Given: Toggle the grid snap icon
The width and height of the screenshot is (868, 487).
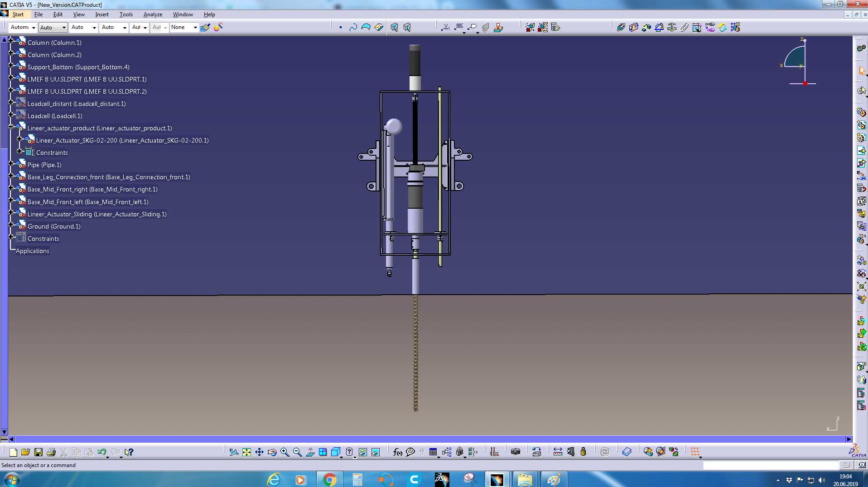Looking at the screenshot, I should (x=695, y=452).
